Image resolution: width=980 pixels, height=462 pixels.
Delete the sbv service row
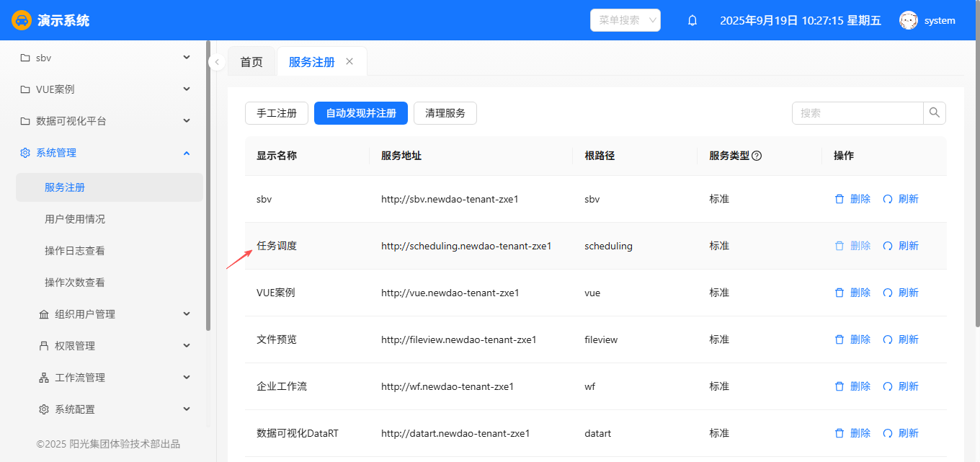[x=852, y=199]
